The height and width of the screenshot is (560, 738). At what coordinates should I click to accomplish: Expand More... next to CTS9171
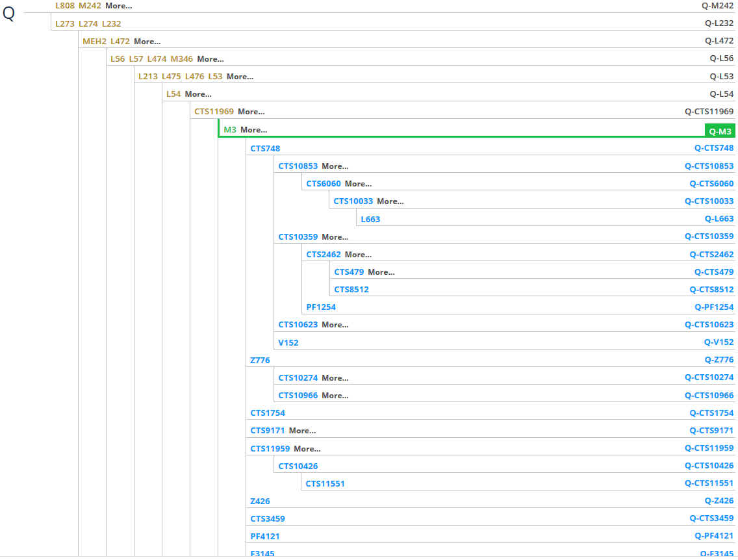pos(302,431)
